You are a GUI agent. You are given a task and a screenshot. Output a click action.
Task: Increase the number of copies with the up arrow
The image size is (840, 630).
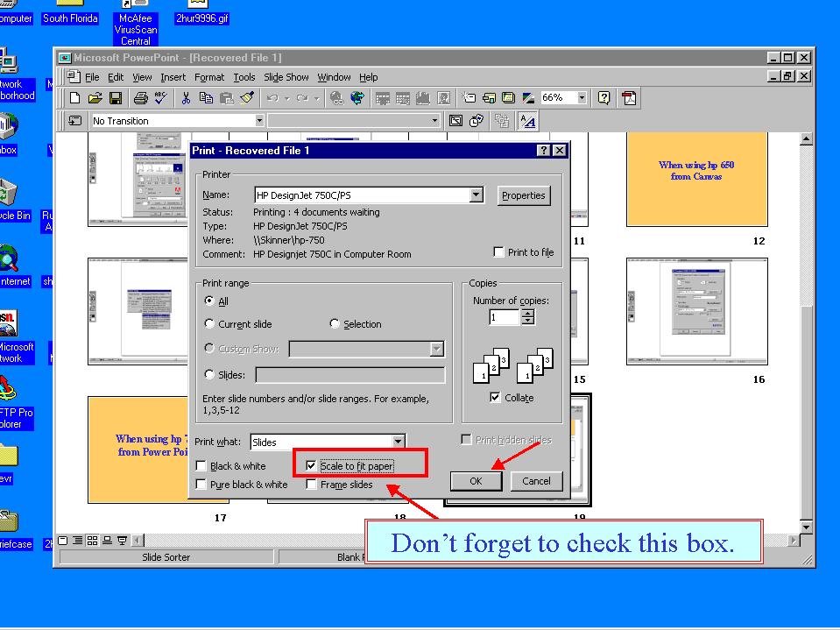[527, 314]
